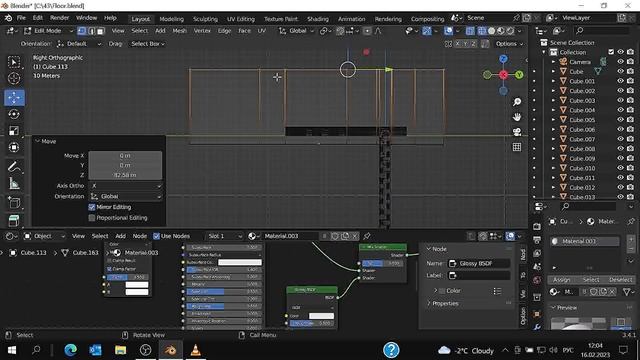640x360 pixels.
Task: Hide Camera in viewport via eye icon
Action: coord(620,62)
